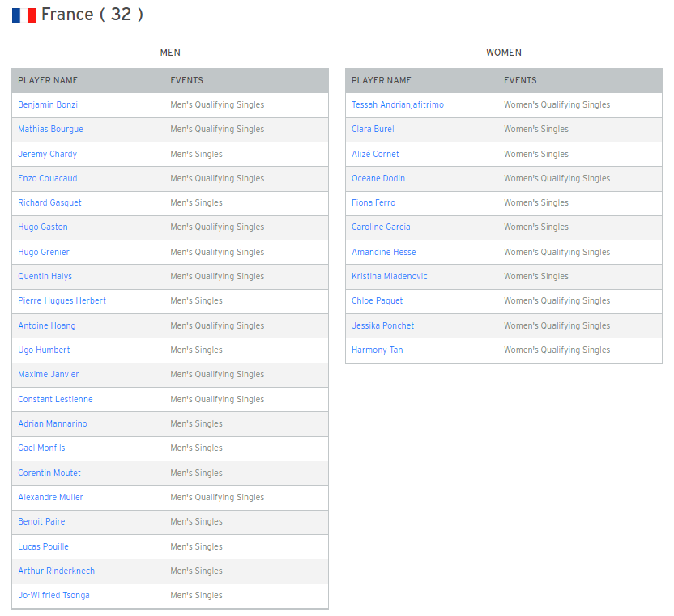674x616 pixels.
Task: Open Mathias Bourgue profile link
Action: (x=50, y=130)
